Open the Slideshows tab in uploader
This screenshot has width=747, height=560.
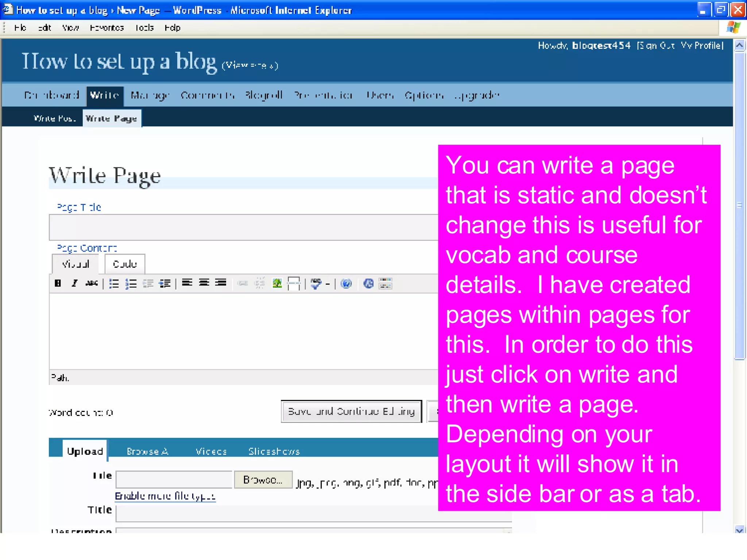coord(274,451)
